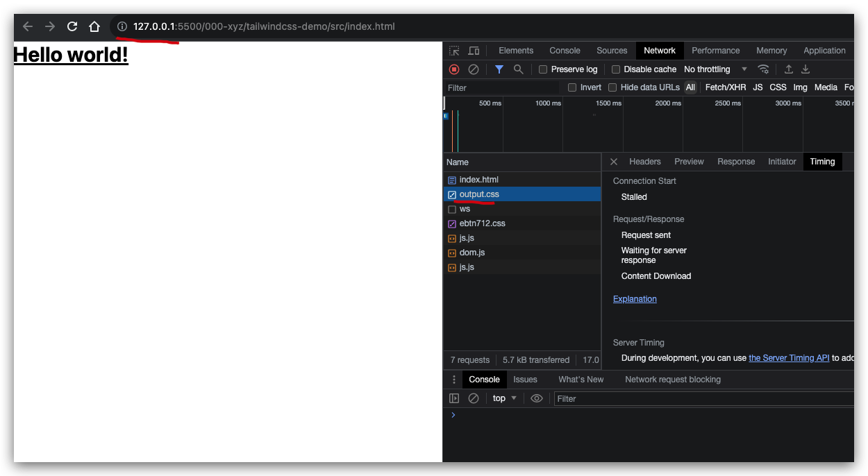Screen dimensions: 868x476
Task: Enable the Disable cache checkbox
Action: coord(616,69)
